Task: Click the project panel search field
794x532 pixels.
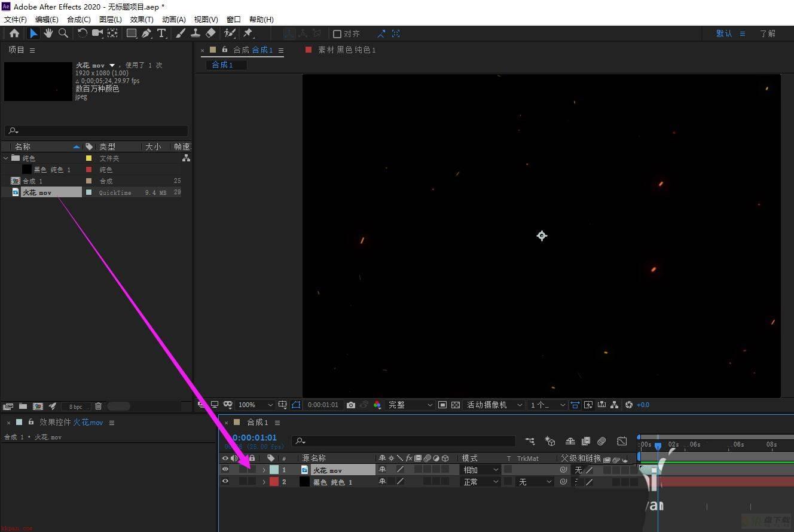Action: (96, 130)
